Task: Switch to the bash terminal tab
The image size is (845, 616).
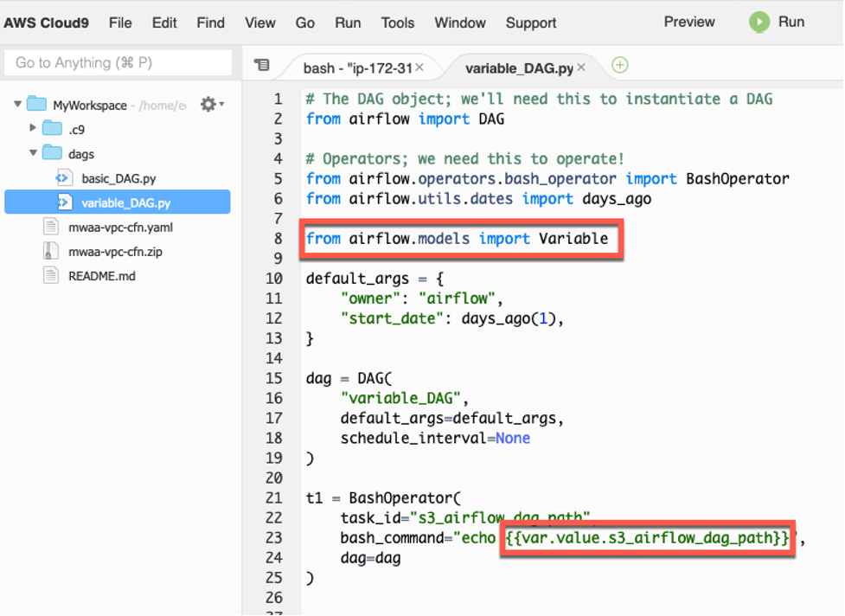Action: [x=355, y=67]
